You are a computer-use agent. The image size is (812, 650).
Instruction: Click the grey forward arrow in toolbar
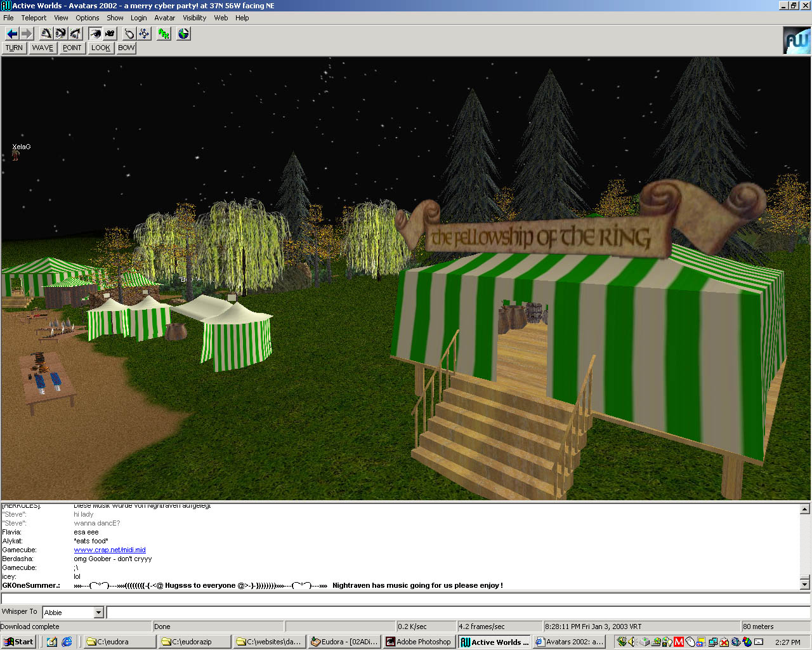pyautogui.click(x=26, y=34)
